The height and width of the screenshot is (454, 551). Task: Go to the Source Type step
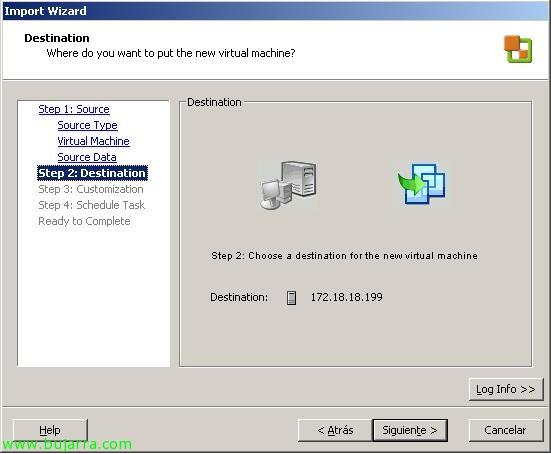pos(87,125)
